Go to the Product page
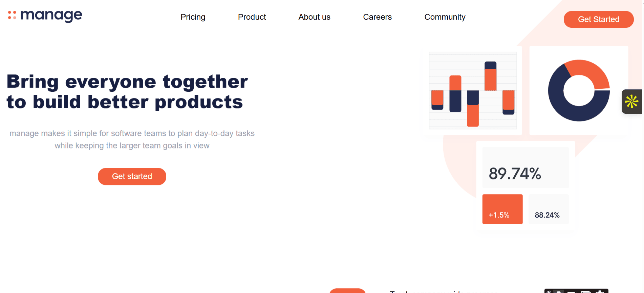 (252, 17)
